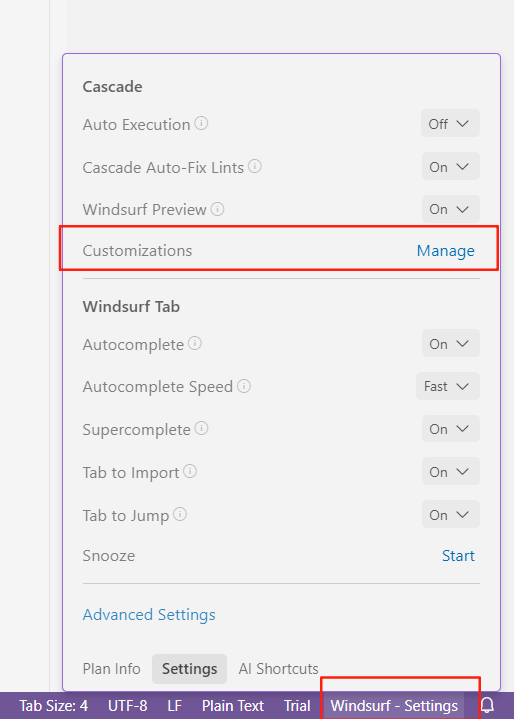The width and height of the screenshot is (514, 719).
Task: Click the Tab to Import info icon
Action: [190, 471]
